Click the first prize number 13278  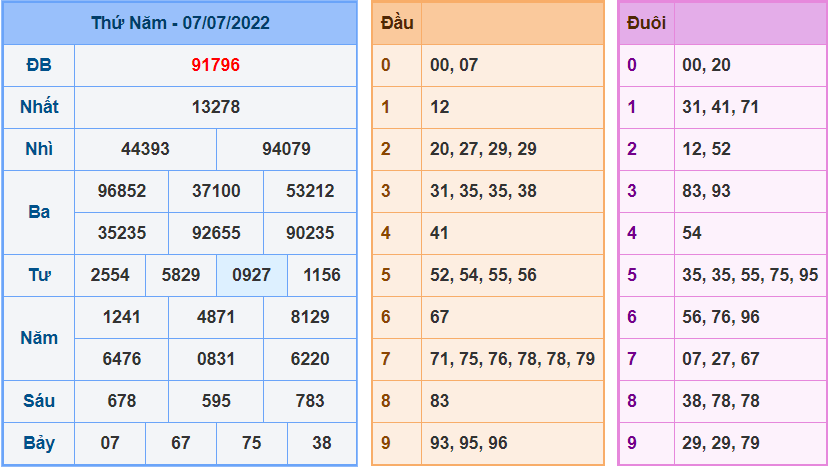216,107
